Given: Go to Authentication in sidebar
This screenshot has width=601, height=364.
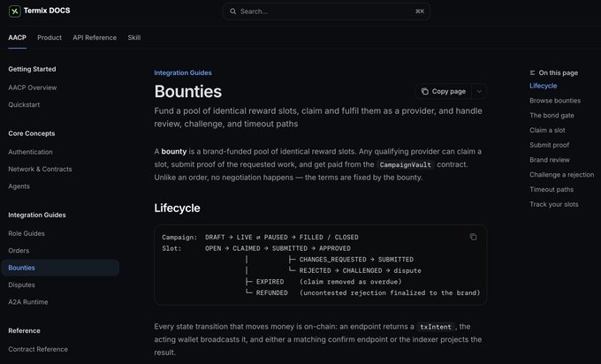Looking at the screenshot, I should [x=31, y=152].
